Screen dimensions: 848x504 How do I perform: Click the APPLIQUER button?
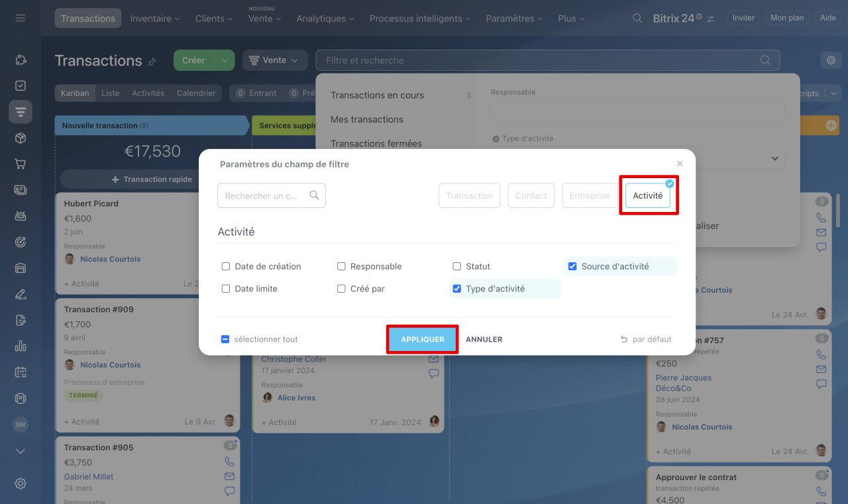423,339
